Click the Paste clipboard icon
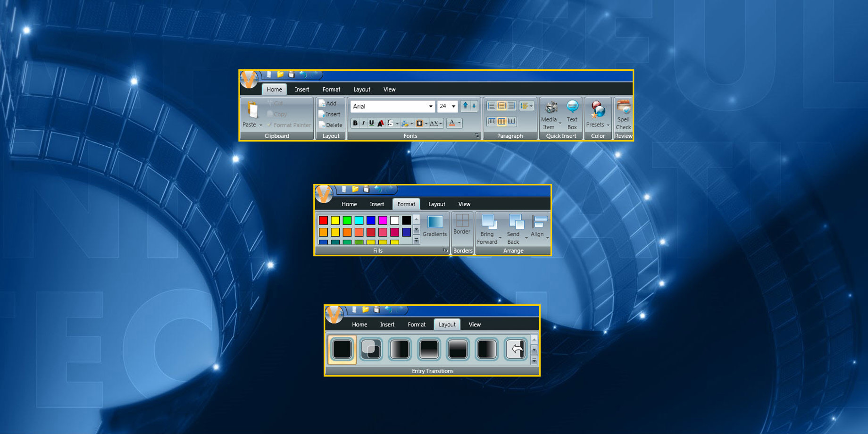868x434 pixels. [x=252, y=110]
